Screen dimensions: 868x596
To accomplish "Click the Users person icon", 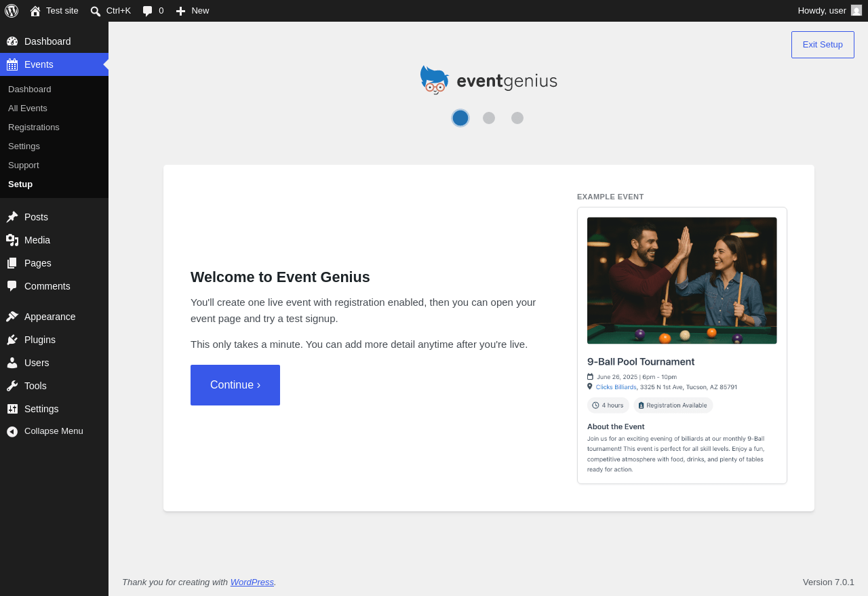I will tap(12, 363).
